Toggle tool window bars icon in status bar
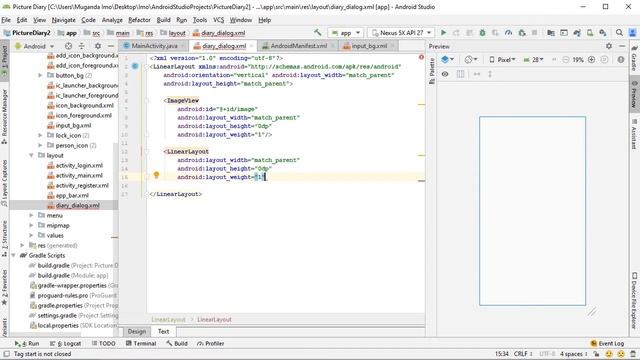 (x=6, y=354)
